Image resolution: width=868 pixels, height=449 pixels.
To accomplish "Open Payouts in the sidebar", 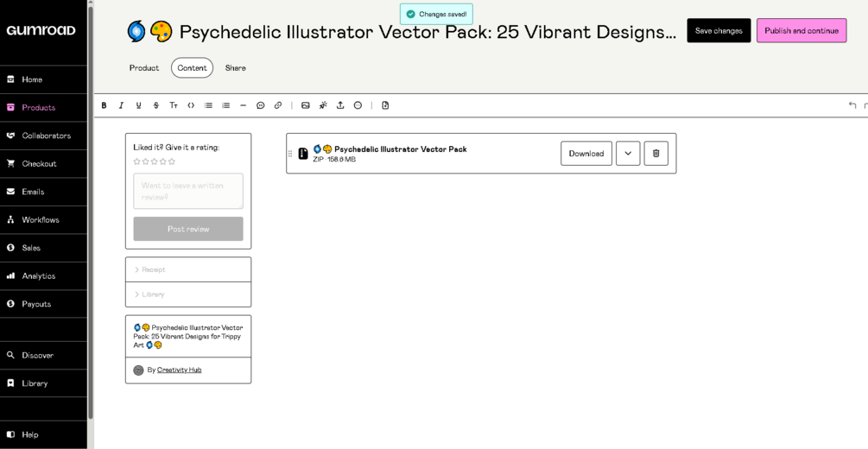I will [x=43, y=304].
